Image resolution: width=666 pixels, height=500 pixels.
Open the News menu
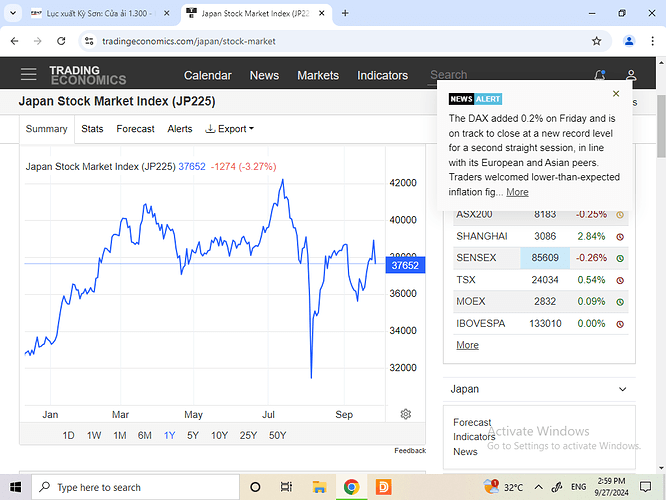tap(264, 75)
